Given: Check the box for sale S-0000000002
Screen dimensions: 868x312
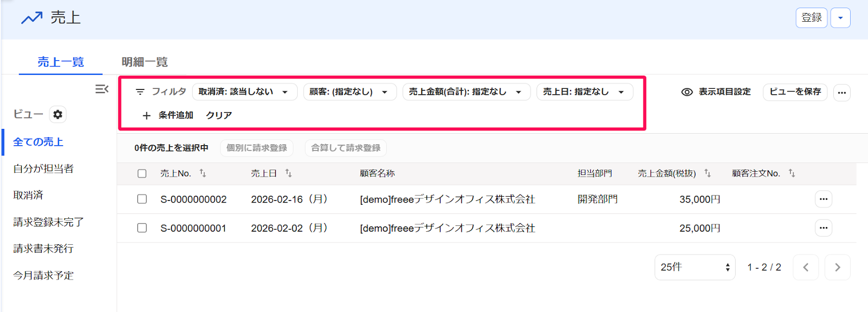Looking at the screenshot, I should (142, 199).
